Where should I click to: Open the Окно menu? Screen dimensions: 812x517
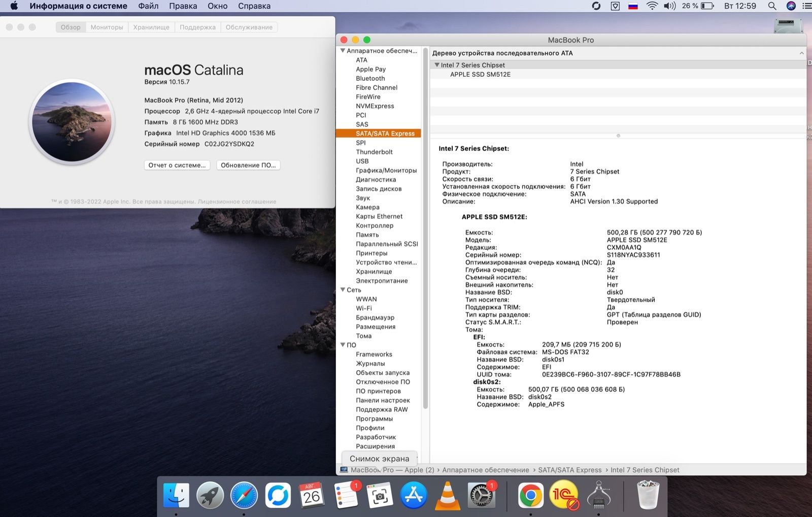(217, 6)
